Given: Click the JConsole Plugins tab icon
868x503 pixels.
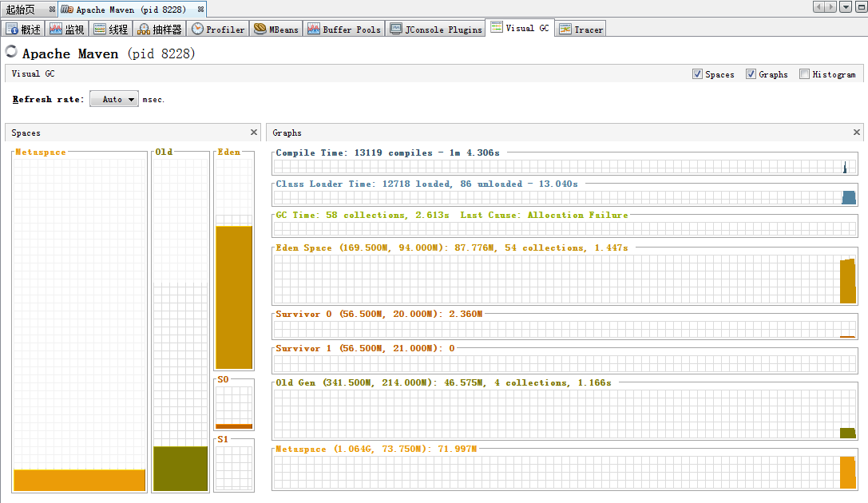Looking at the screenshot, I should [396, 30].
